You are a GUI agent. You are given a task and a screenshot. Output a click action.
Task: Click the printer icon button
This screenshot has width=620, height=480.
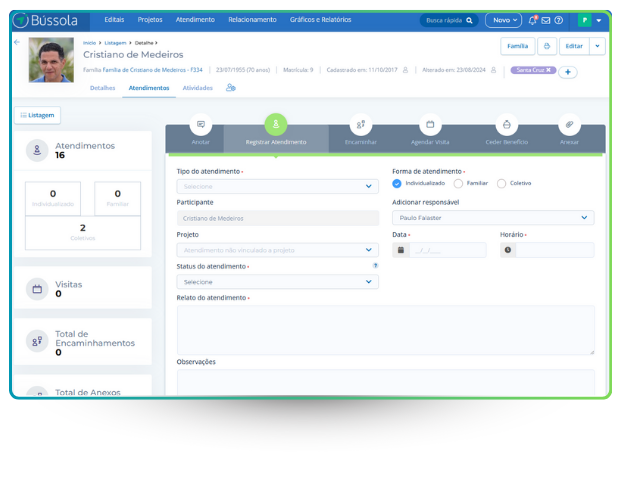(x=547, y=46)
